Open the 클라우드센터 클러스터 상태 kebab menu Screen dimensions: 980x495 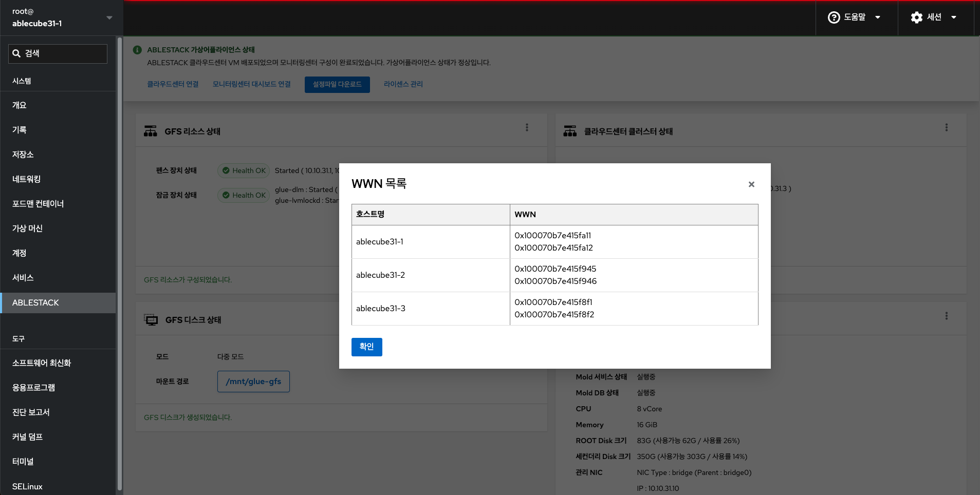[946, 127]
